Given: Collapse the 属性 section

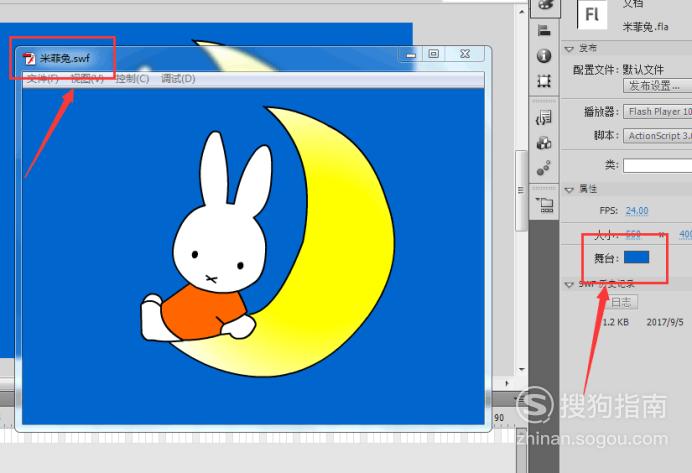Looking at the screenshot, I should click(x=569, y=190).
